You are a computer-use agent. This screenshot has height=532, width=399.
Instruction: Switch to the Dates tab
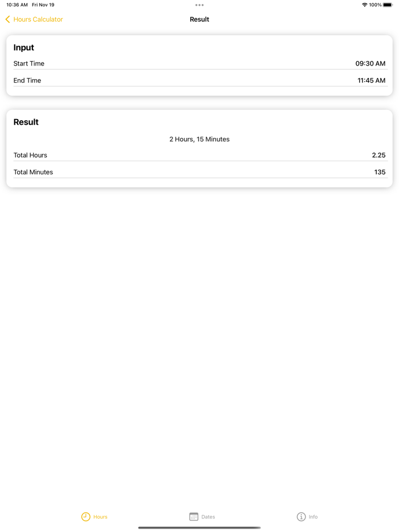tap(202, 517)
